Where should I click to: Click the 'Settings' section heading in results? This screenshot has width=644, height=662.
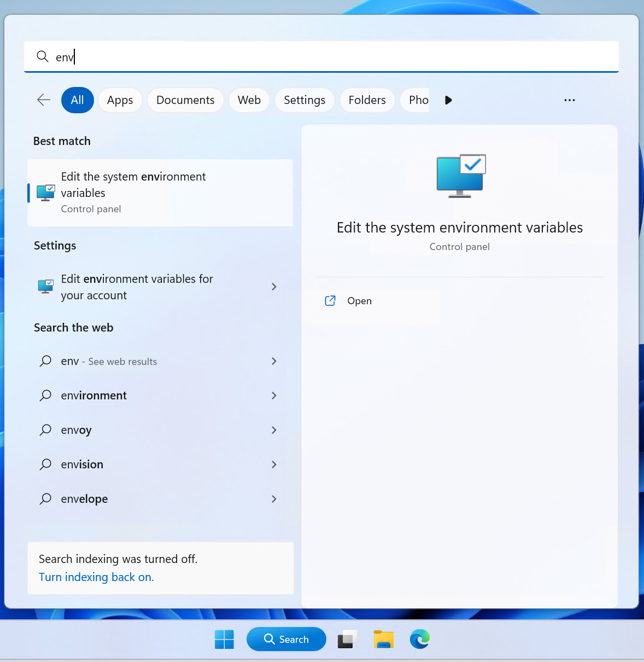pyautogui.click(x=55, y=246)
